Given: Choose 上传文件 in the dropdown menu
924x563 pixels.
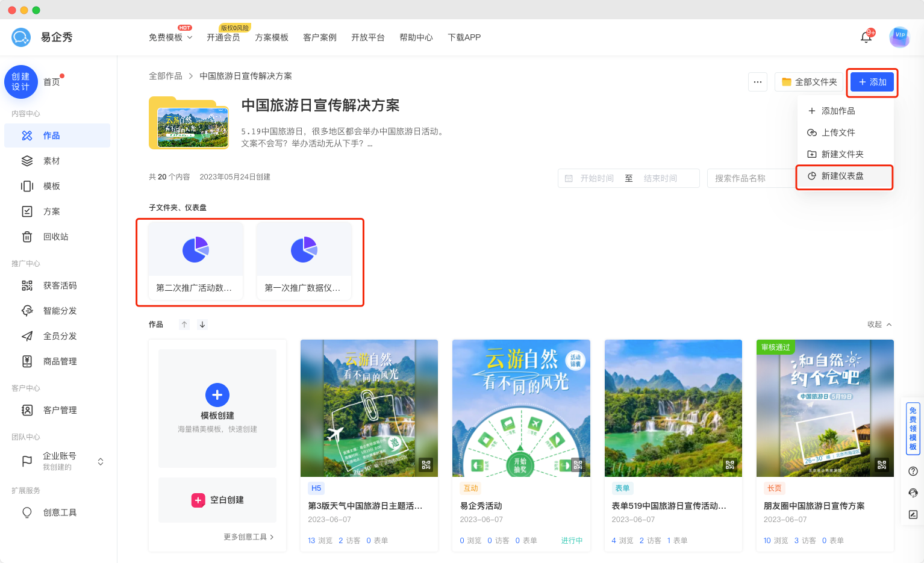Looking at the screenshot, I should [x=838, y=132].
